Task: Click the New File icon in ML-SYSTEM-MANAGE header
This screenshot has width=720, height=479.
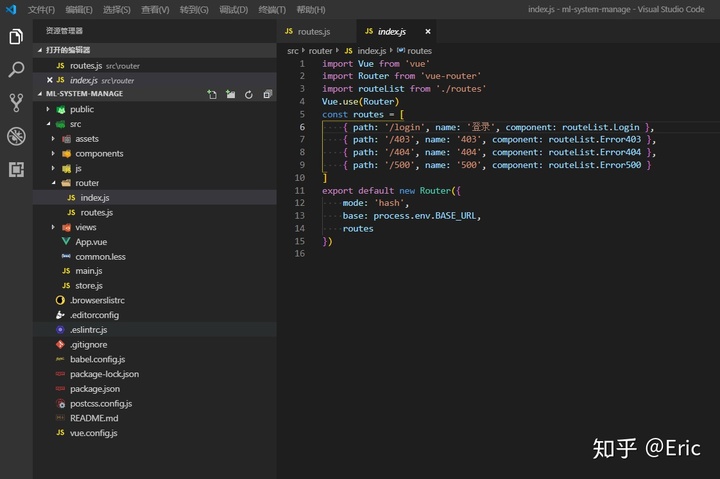Action: pyautogui.click(x=212, y=94)
